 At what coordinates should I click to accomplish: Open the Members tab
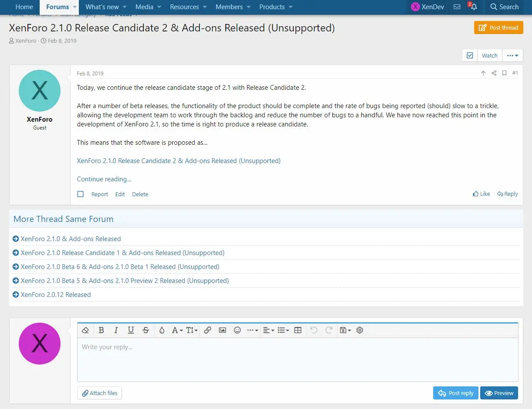[x=229, y=7]
